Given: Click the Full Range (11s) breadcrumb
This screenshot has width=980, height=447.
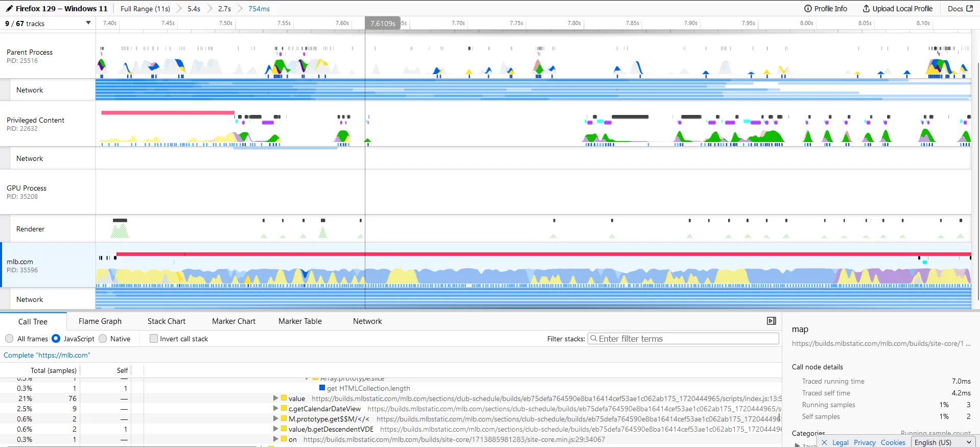Looking at the screenshot, I should coord(145,9).
